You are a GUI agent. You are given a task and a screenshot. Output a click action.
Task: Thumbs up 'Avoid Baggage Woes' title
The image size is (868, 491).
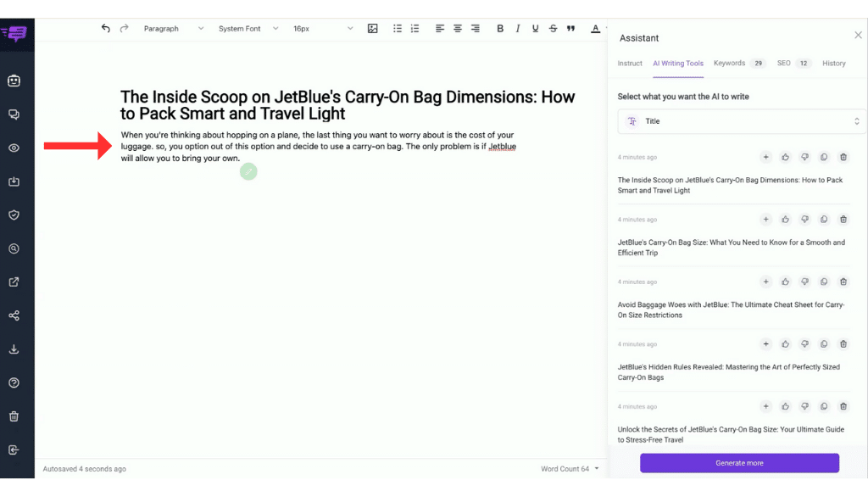tap(785, 282)
